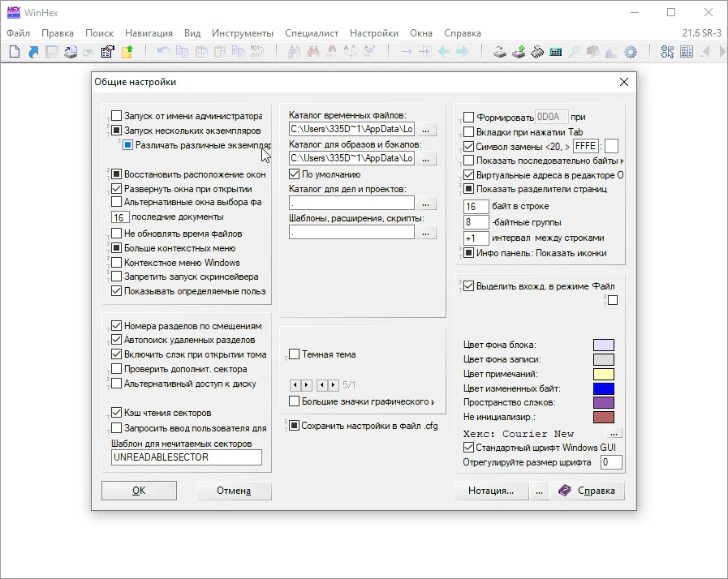The width and height of the screenshot is (728, 579).
Task: Click the first left arrow stepper near 5/1
Action: [295, 384]
